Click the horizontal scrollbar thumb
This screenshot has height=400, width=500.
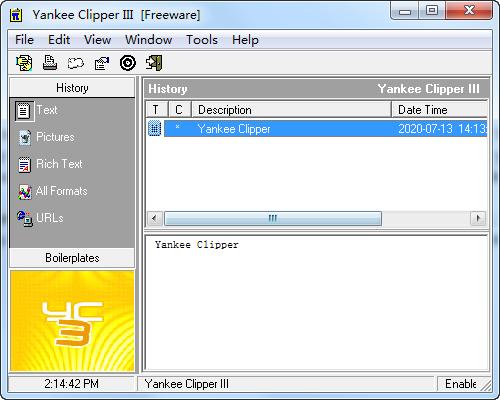[273, 219]
